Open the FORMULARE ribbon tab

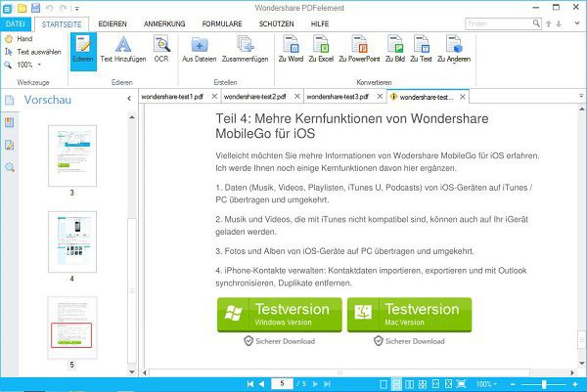[222, 23]
